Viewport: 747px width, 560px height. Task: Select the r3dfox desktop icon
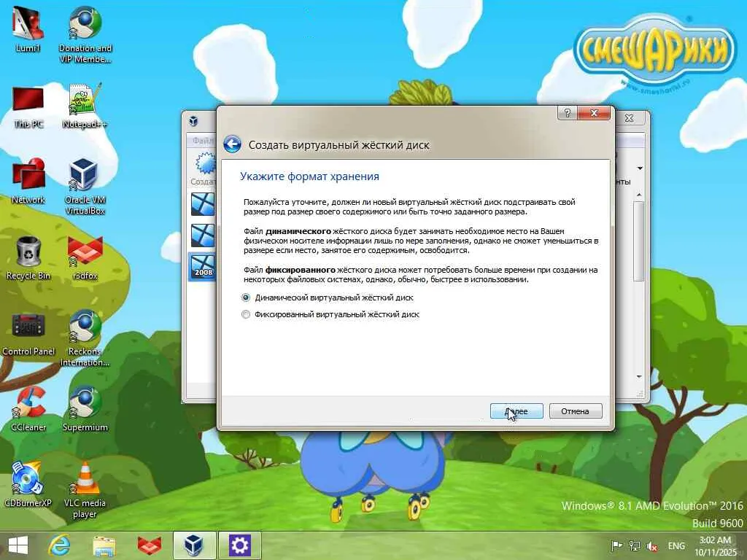[x=85, y=257]
